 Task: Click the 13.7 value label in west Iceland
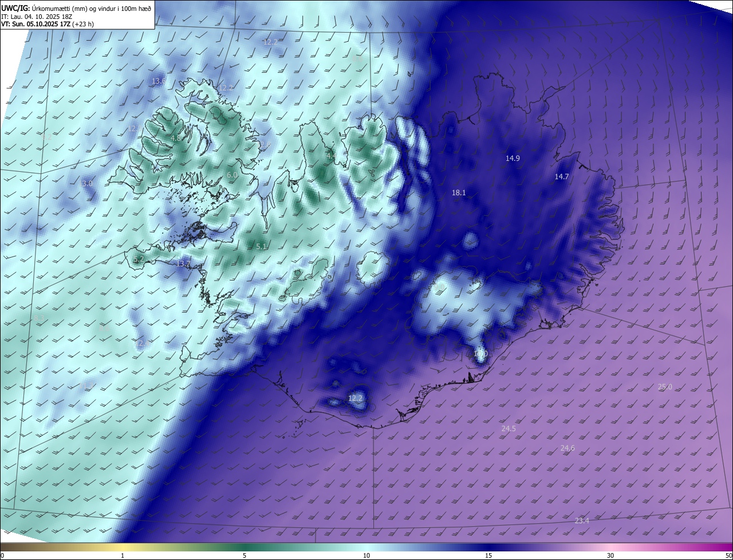click(183, 263)
